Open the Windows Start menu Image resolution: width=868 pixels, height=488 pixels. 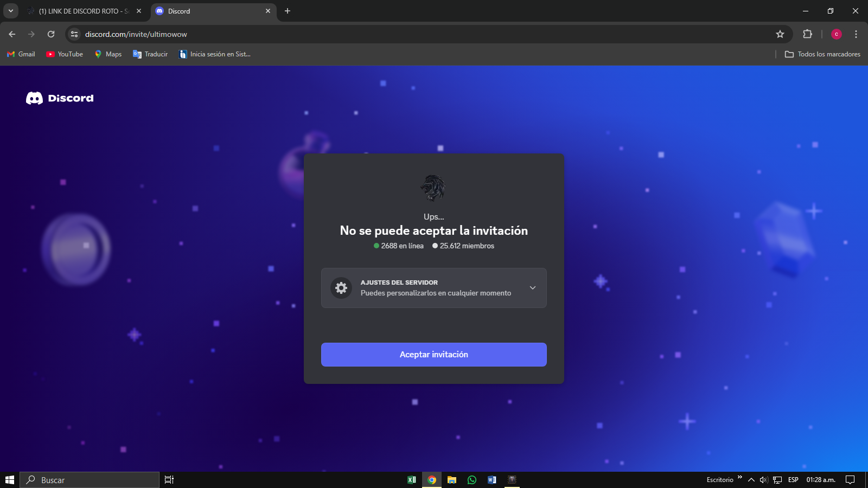[10, 480]
